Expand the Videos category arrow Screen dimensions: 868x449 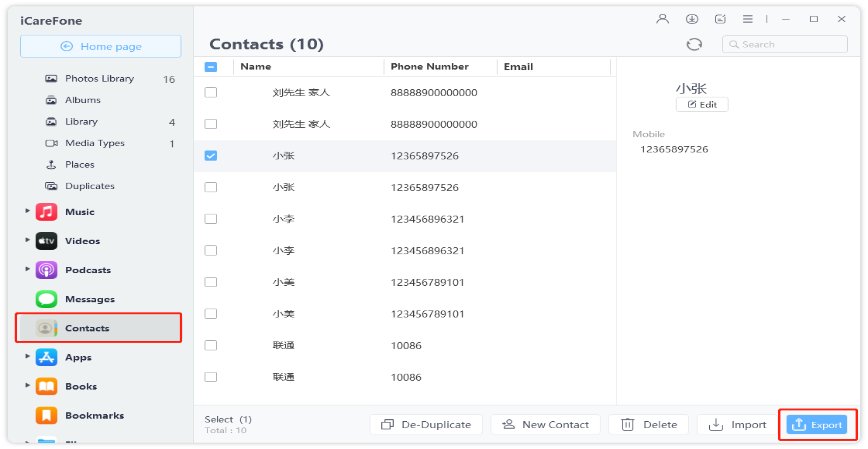(27, 240)
